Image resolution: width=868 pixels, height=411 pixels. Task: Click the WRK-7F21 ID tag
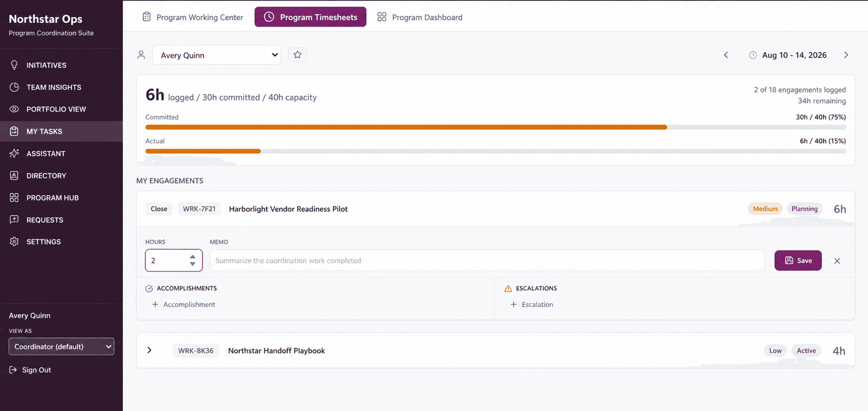click(x=199, y=209)
